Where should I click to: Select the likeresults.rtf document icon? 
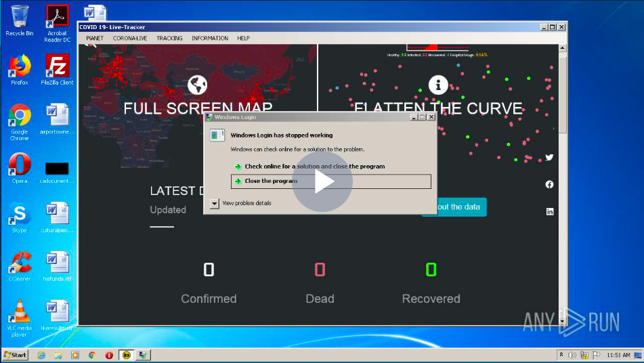[x=57, y=315]
